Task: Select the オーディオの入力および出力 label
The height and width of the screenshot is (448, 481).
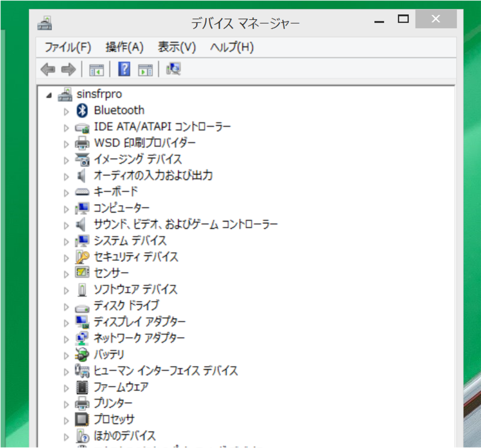Action: [x=153, y=175]
